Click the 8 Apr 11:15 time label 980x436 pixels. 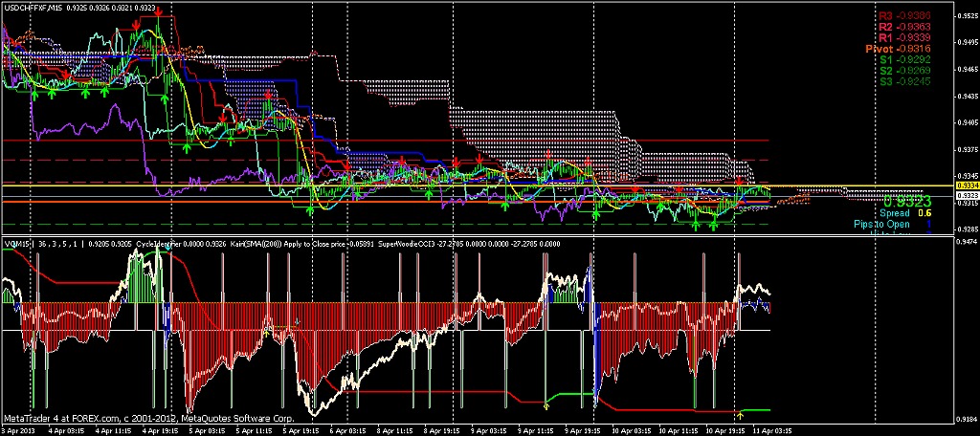[395, 430]
